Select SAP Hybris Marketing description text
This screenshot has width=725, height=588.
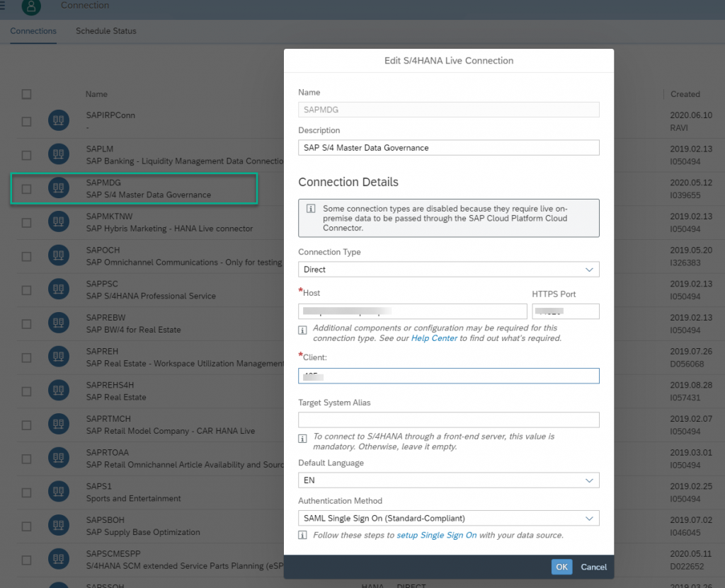click(169, 229)
